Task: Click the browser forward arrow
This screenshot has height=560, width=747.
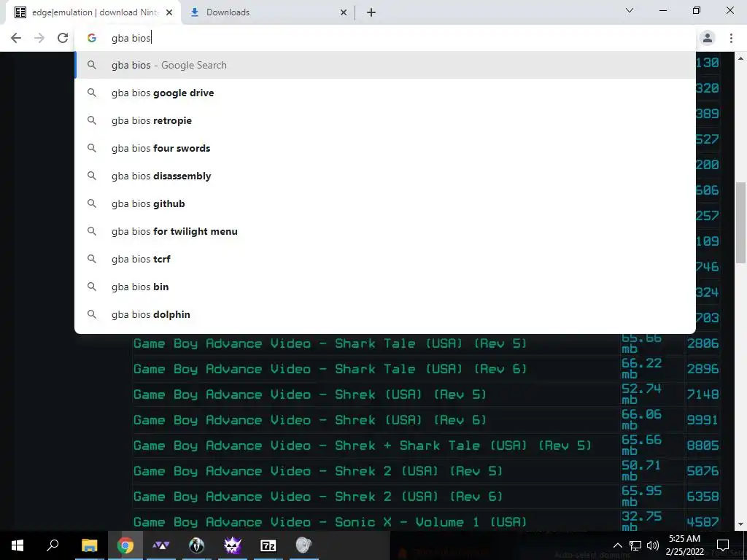Action: click(x=39, y=38)
